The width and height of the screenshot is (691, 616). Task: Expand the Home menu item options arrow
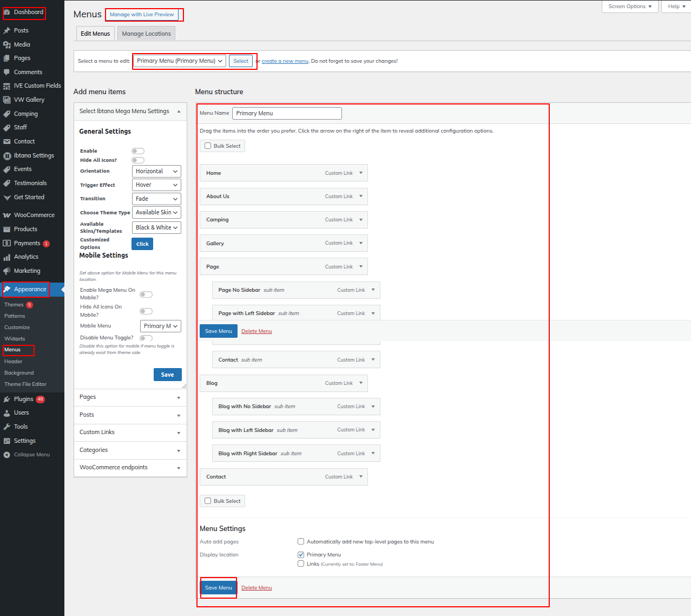pyautogui.click(x=361, y=173)
